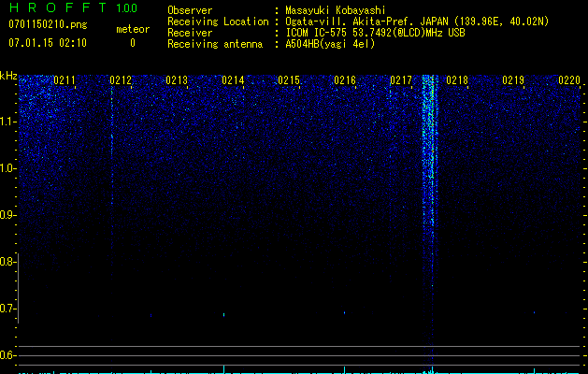Click the 1.0 kHz frequency label
The image size is (588, 374).
(7, 168)
